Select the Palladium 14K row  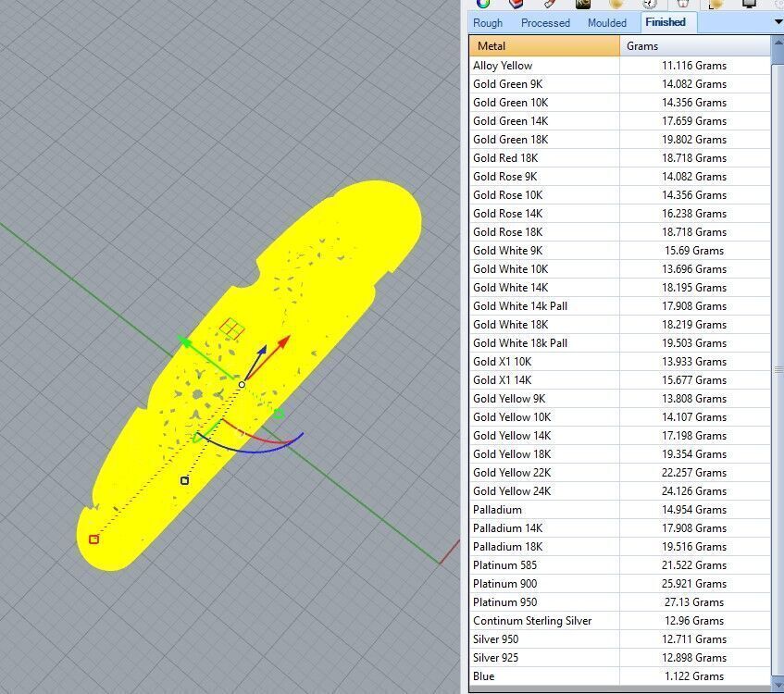pyautogui.click(x=620, y=528)
